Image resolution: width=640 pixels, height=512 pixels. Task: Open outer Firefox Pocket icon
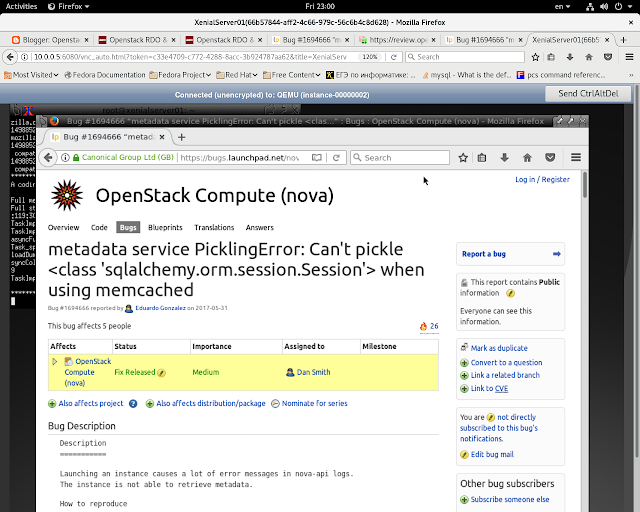[x=608, y=57]
